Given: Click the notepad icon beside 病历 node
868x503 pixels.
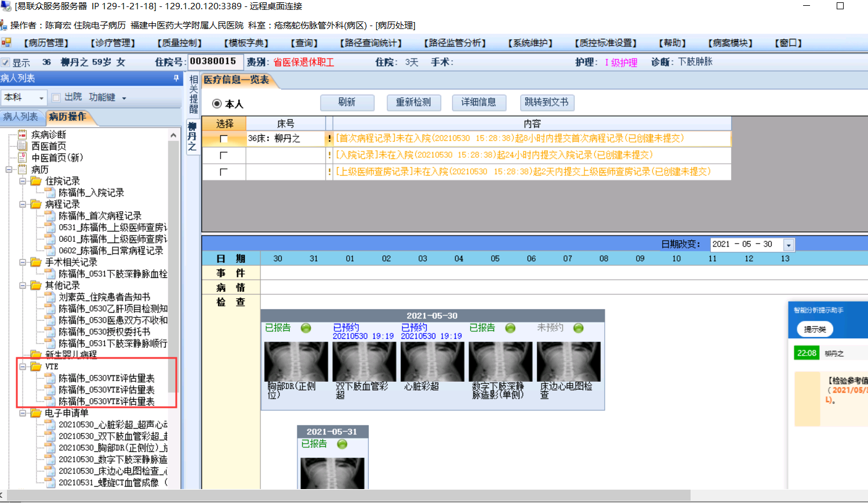Looking at the screenshot, I should 23,169.
